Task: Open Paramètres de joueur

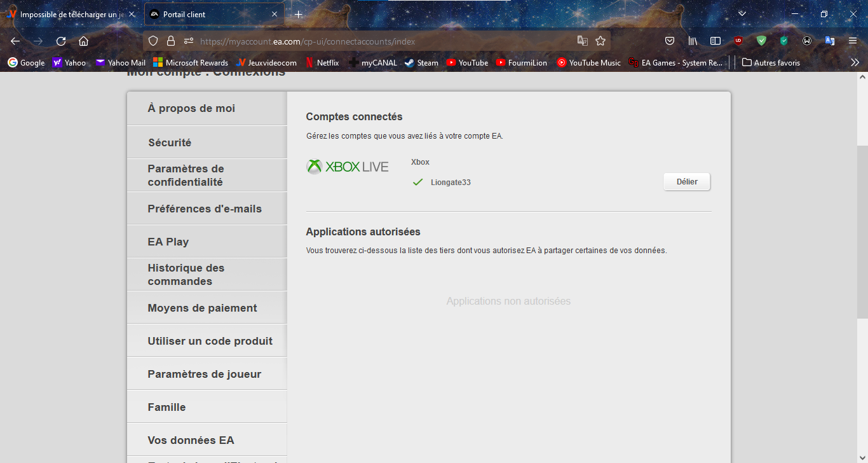Action: 207,374
